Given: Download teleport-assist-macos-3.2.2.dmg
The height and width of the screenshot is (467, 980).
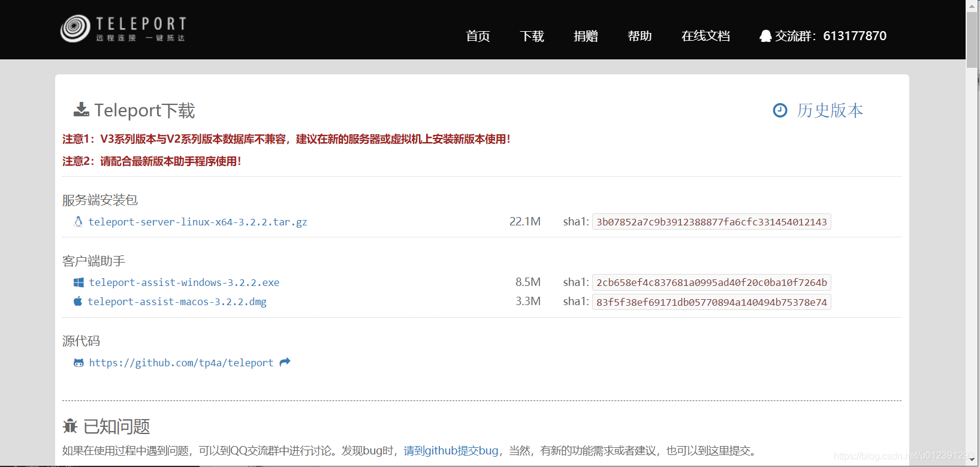Looking at the screenshot, I should [x=177, y=302].
